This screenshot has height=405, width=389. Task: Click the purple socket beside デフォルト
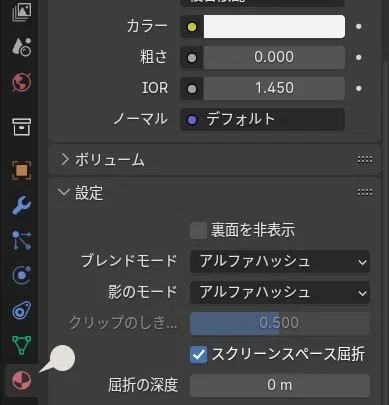click(x=192, y=120)
